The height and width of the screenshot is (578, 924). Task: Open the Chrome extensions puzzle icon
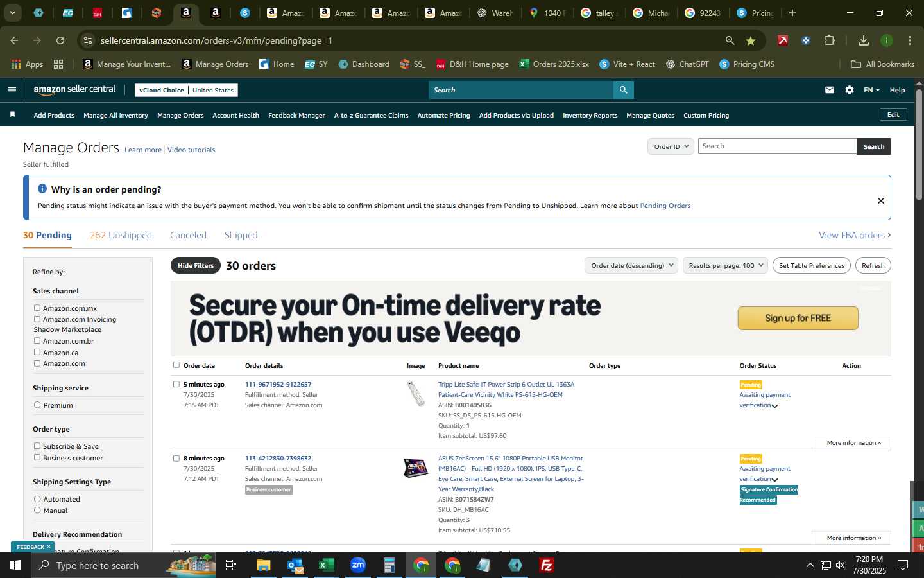pyautogui.click(x=829, y=40)
